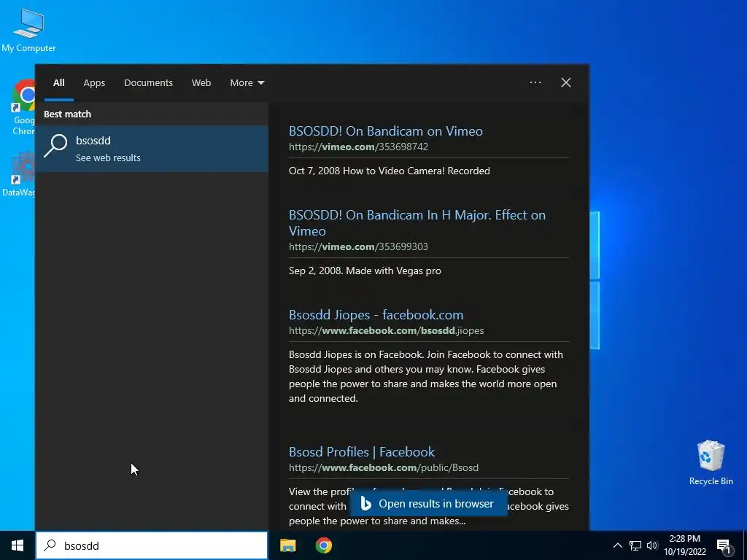
Task: Click the Sep 2, 2008 Vegas pro description
Action: [365, 271]
